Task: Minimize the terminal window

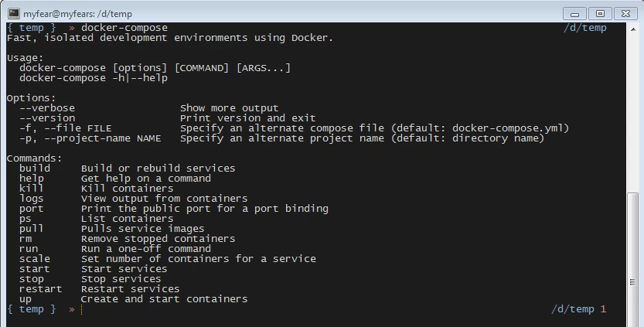Action: 574,14
